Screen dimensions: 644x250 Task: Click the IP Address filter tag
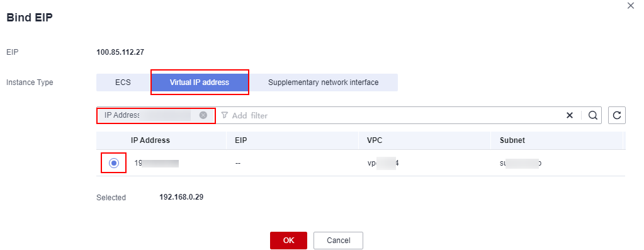tap(148, 115)
